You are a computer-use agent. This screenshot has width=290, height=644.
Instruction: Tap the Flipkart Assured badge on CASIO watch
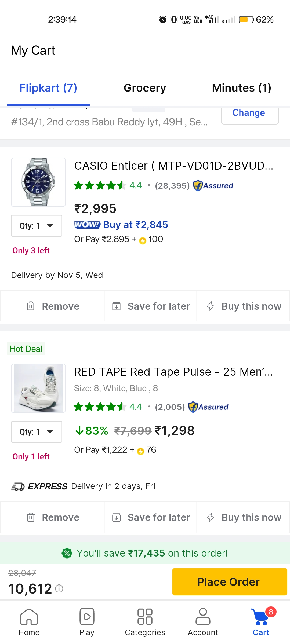[213, 185]
